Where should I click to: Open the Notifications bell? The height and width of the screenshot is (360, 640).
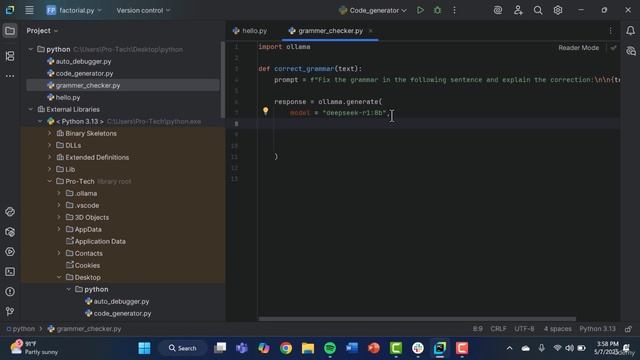630,31
